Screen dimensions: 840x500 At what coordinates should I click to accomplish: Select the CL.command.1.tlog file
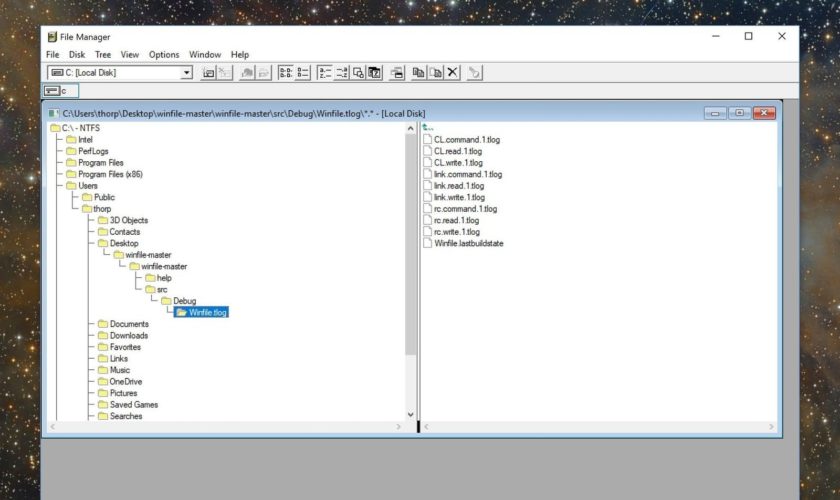[x=467, y=139]
